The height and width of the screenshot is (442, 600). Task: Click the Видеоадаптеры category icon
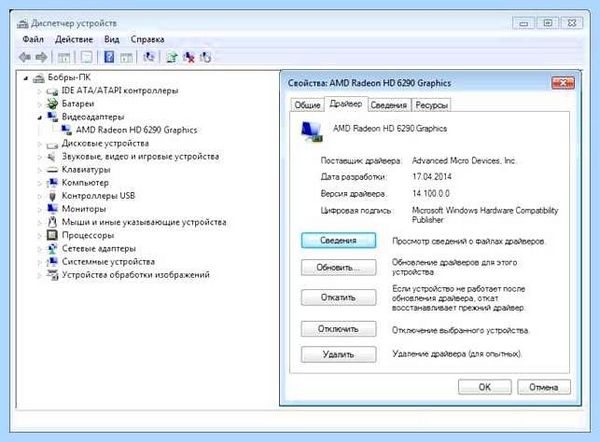pos(52,117)
